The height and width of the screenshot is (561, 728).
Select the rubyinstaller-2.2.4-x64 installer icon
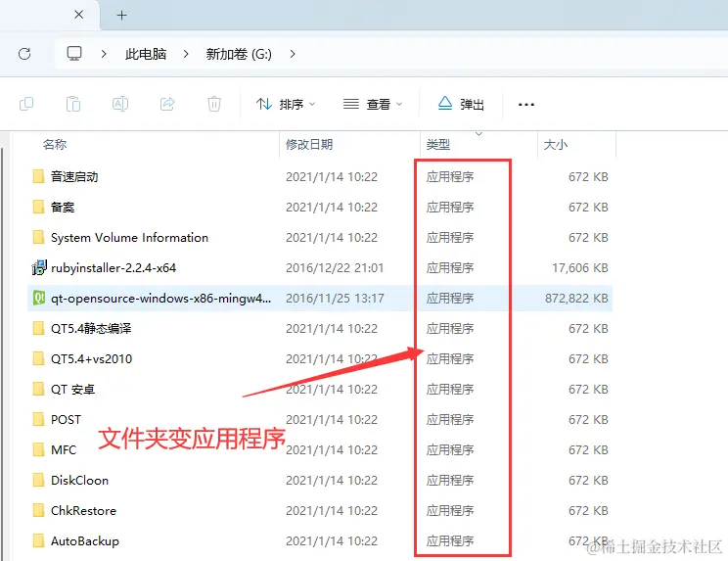coord(39,267)
